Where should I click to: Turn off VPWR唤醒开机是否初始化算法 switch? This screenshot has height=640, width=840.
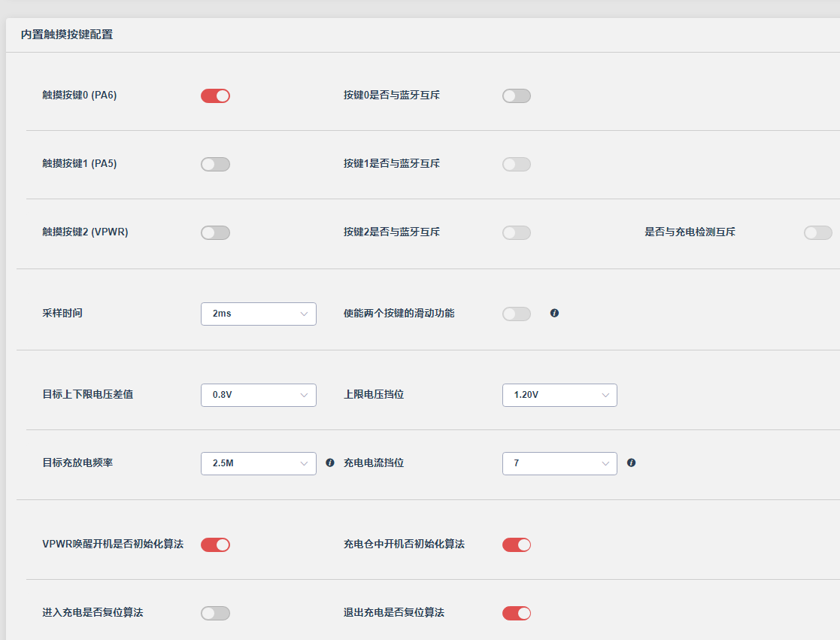click(x=215, y=544)
